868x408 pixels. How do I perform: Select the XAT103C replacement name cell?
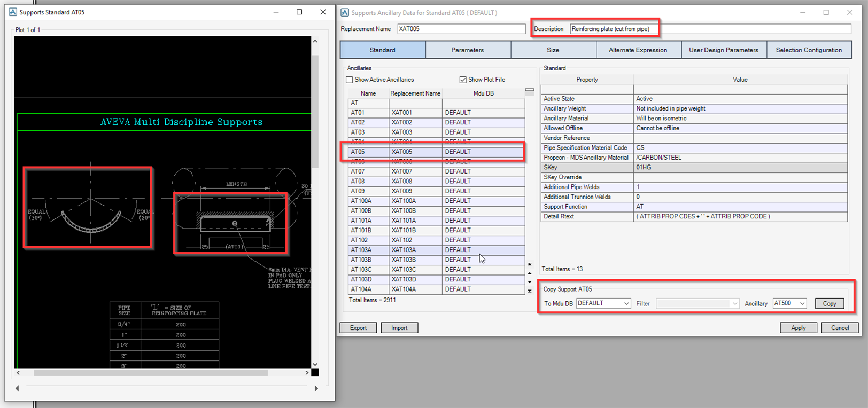[x=415, y=270]
